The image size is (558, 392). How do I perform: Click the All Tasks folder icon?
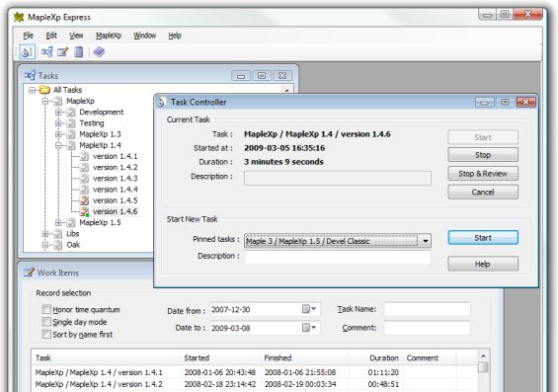tap(44, 90)
